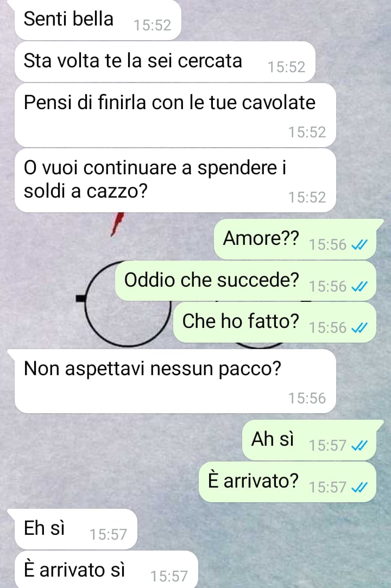Screen dimensions: 391x588
Task: Tap the 15:52 timestamp under 'soldi a cazzo?'
Action: (307, 197)
